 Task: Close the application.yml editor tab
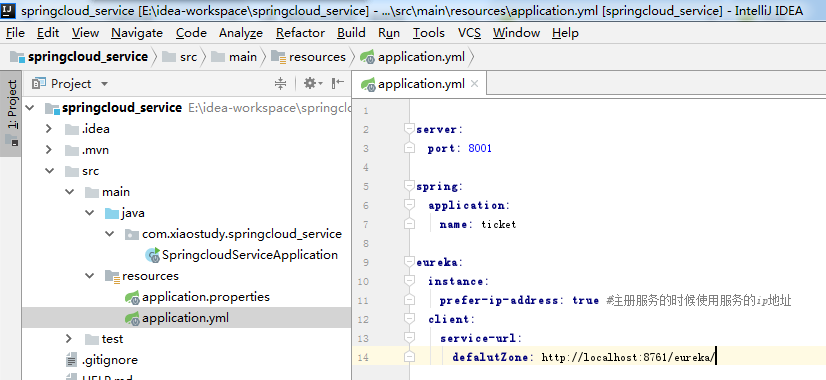474,84
